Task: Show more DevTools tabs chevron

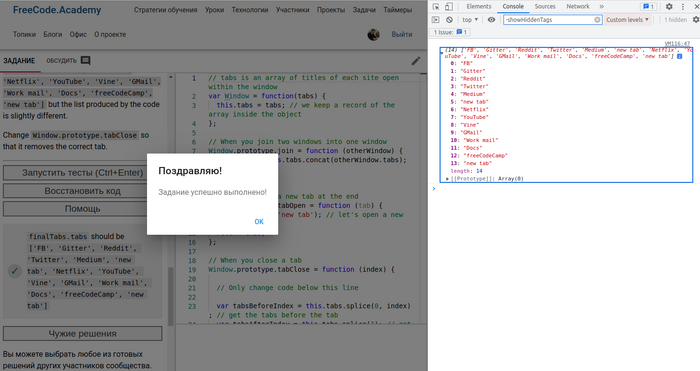Action: [601, 7]
